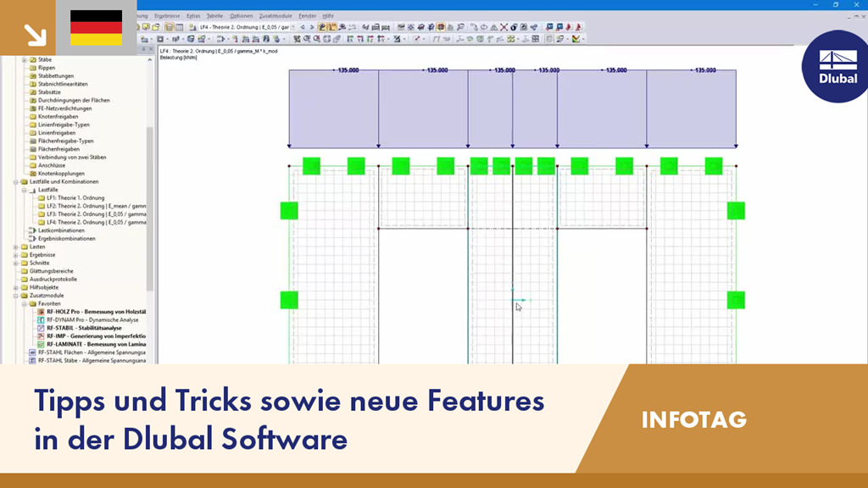
Task: Open RF-IMP Generierung von Imperfektionen entry
Action: coord(97,336)
